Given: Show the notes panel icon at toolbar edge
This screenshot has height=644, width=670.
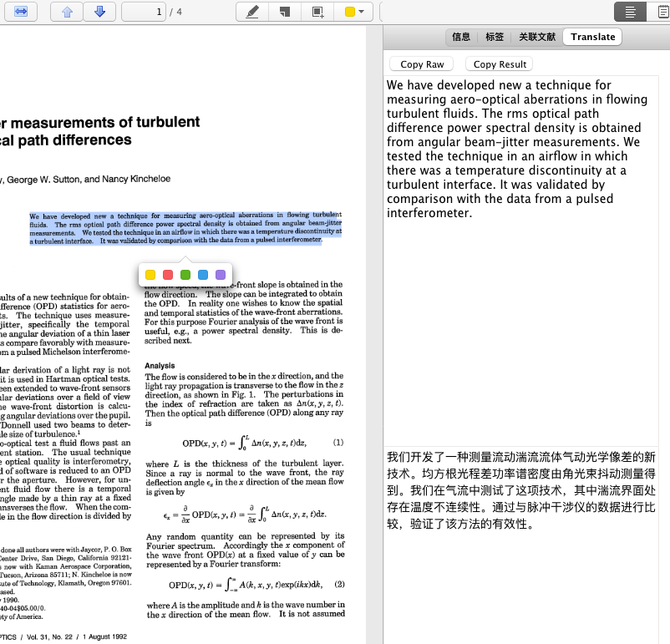Looking at the screenshot, I should point(663,12).
